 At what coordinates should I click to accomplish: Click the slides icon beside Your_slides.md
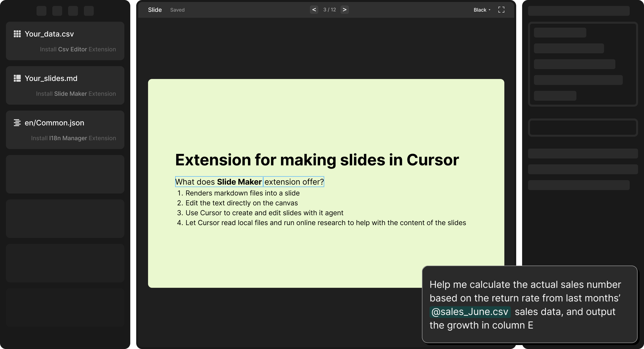[17, 78]
